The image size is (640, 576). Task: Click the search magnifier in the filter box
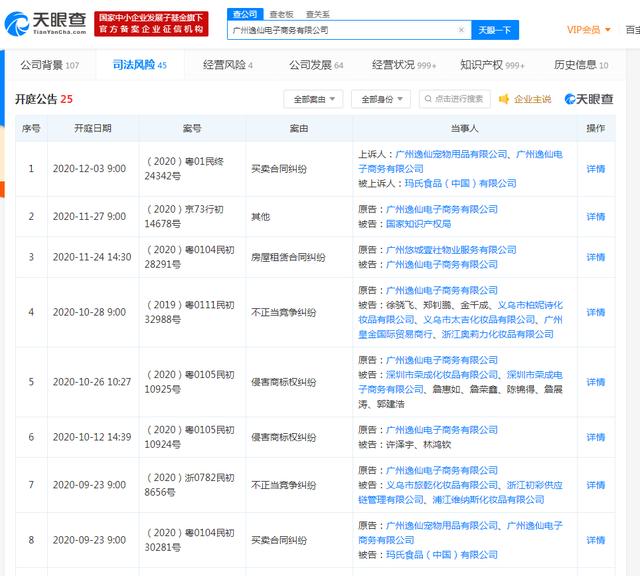coord(427,99)
